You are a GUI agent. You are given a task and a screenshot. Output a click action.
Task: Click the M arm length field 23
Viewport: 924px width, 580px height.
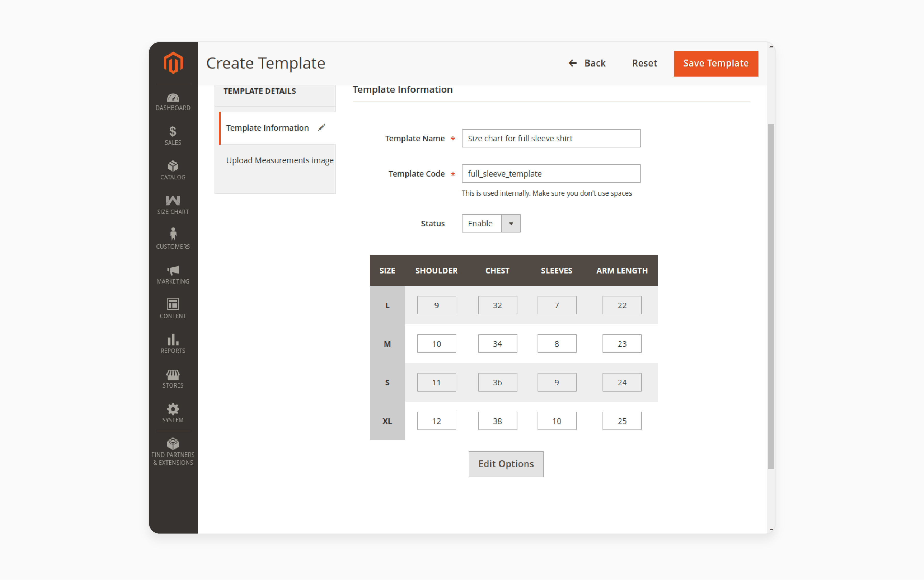[621, 343]
